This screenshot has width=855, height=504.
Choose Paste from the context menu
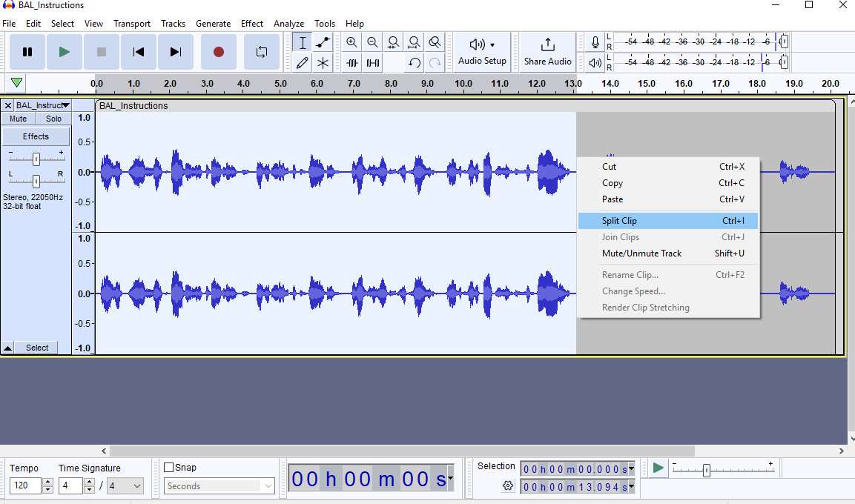tap(668, 199)
